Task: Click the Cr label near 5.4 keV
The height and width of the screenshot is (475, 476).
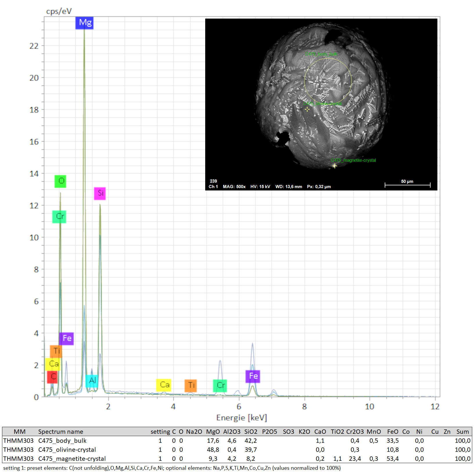Action: point(220,385)
